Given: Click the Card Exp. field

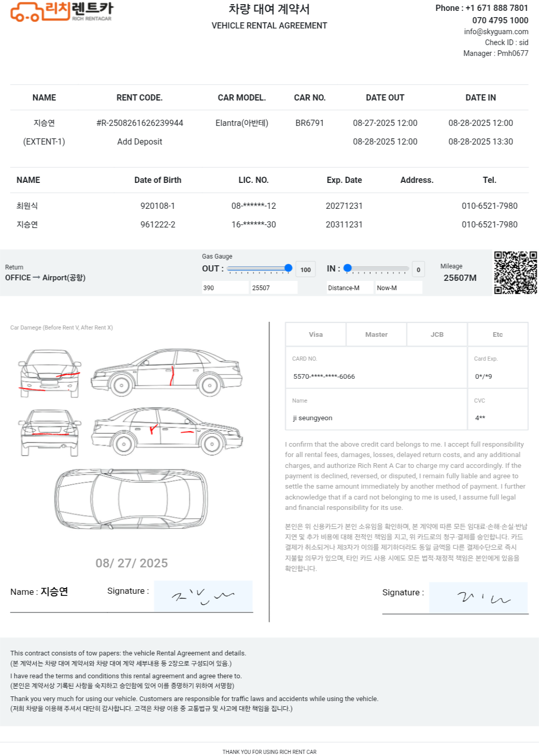Looking at the screenshot, I should [498, 376].
